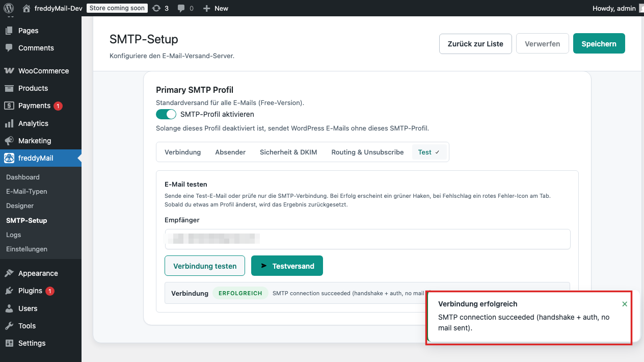This screenshot has height=362, width=644.
Task: Open the Appearance menu label
Action: (38, 273)
